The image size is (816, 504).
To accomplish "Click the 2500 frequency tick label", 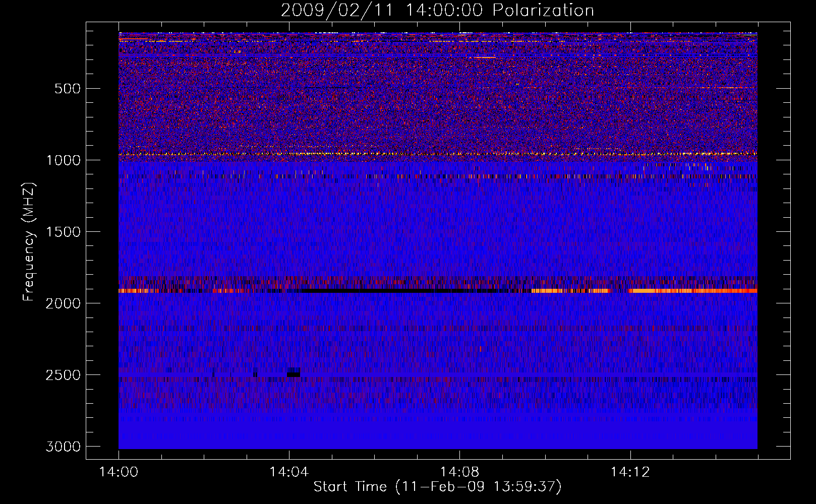I will pyautogui.click(x=63, y=375).
